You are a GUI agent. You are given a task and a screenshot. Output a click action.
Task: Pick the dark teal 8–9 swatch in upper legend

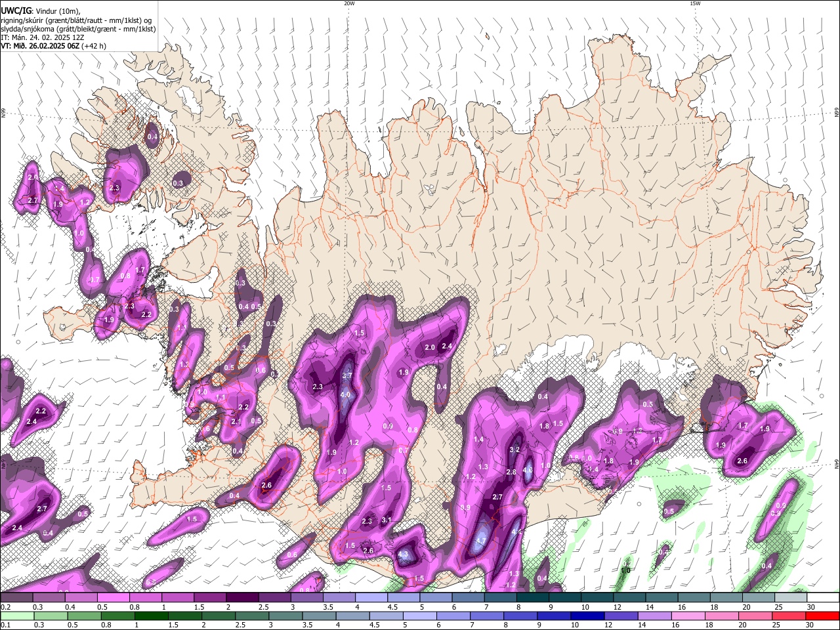[533, 597]
